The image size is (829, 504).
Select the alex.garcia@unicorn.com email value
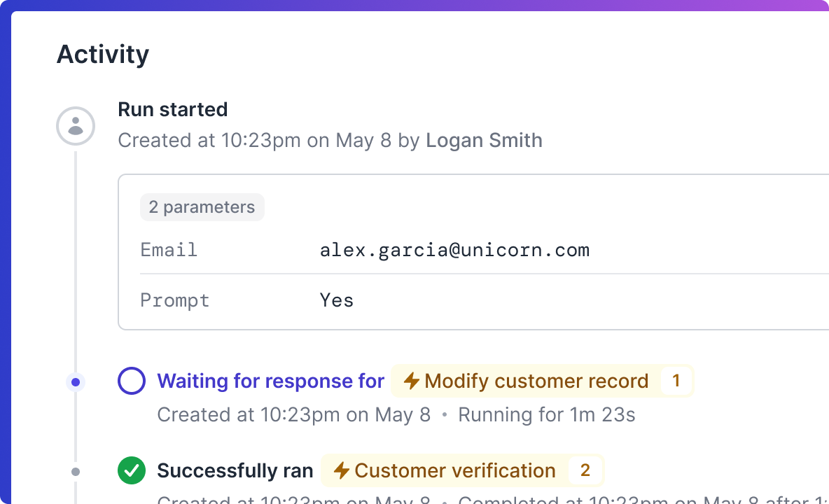click(454, 250)
